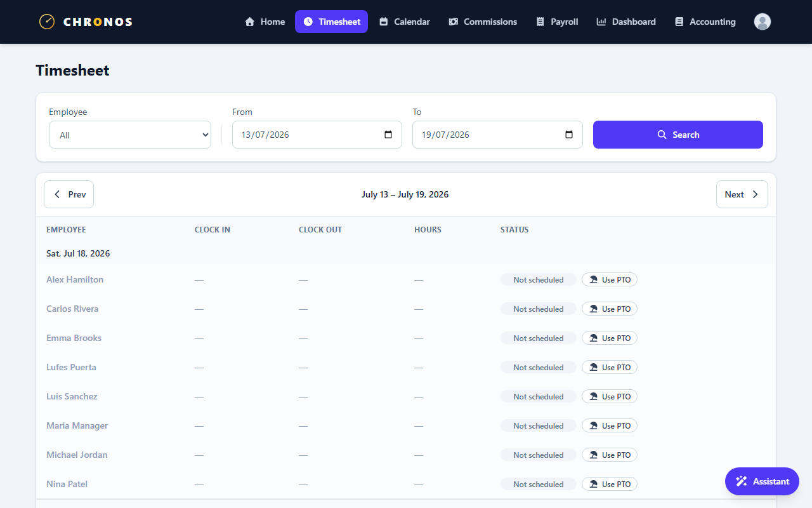Use PTO for Emma Brooks

click(610, 338)
